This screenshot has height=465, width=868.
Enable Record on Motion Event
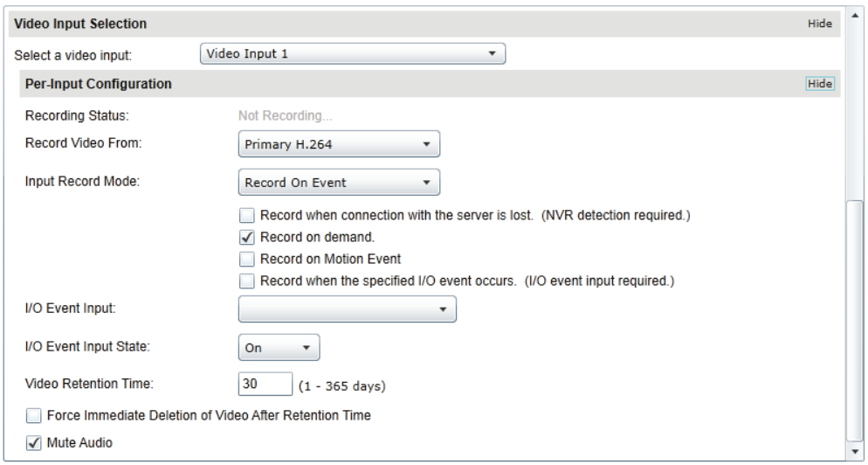(x=246, y=259)
